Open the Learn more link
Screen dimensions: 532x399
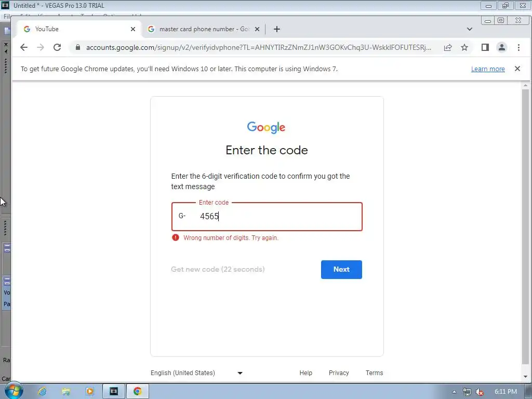point(488,69)
